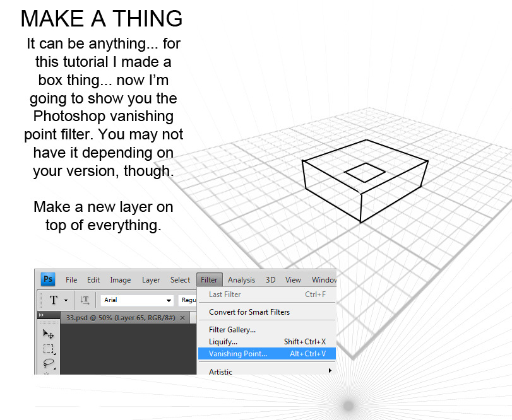Open the Type tool preset dropdown arrow

pyautogui.click(x=66, y=301)
